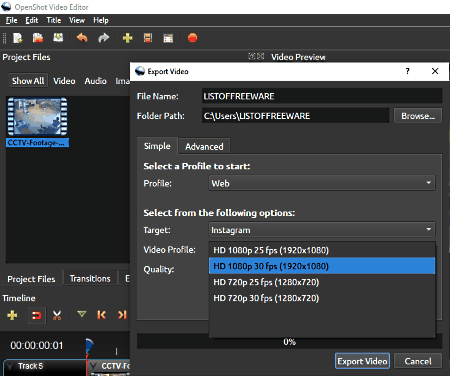Open the View menu
This screenshot has height=376, width=450.
(x=77, y=20)
